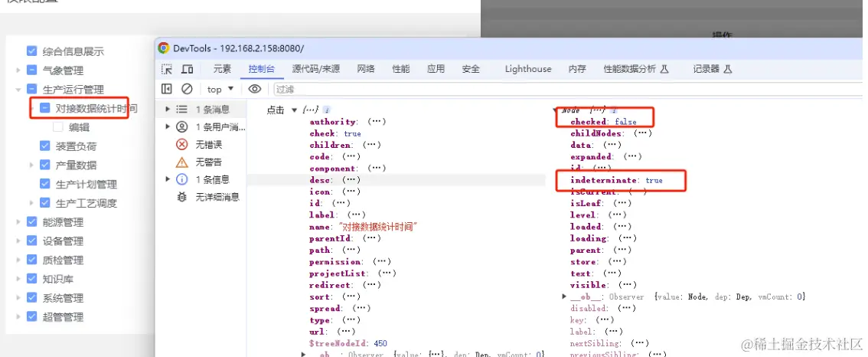Invoke the nextSibling property getter (…)
Image resolution: width=868 pixels, height=357 pixels.
tap(639, 343)
